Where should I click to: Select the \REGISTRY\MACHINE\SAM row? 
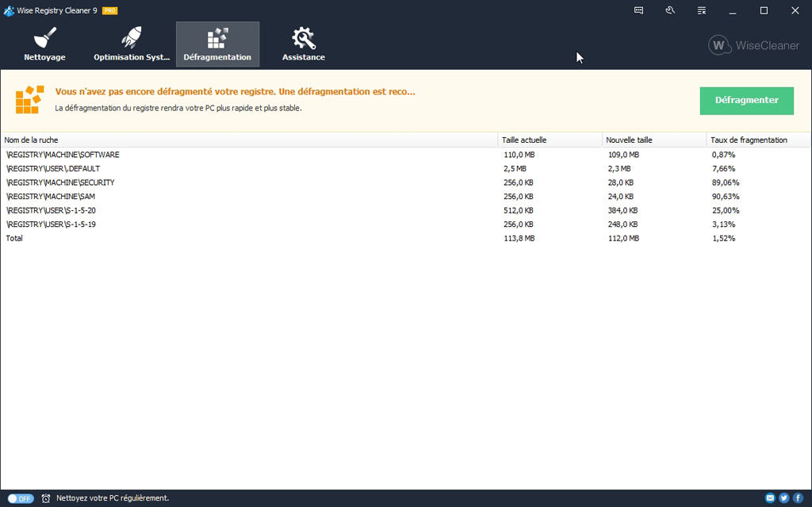50,196
